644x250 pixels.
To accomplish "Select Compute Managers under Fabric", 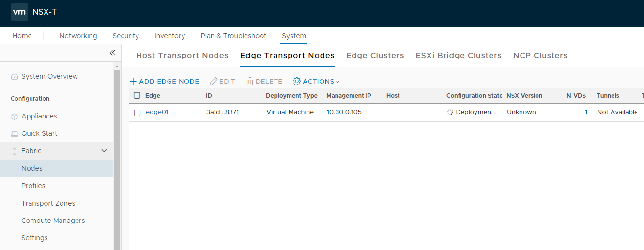I will coord(53,221).
